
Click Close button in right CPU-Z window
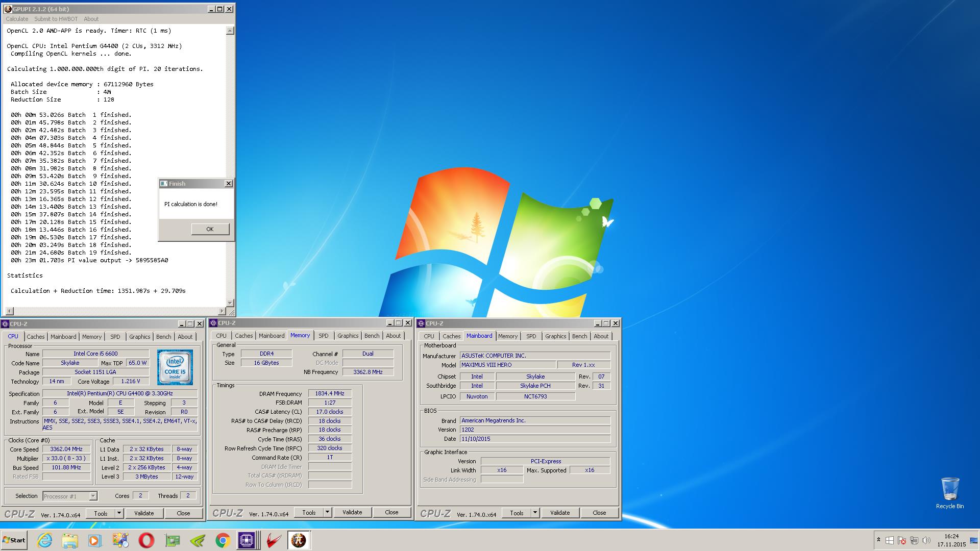click(599, 513)
